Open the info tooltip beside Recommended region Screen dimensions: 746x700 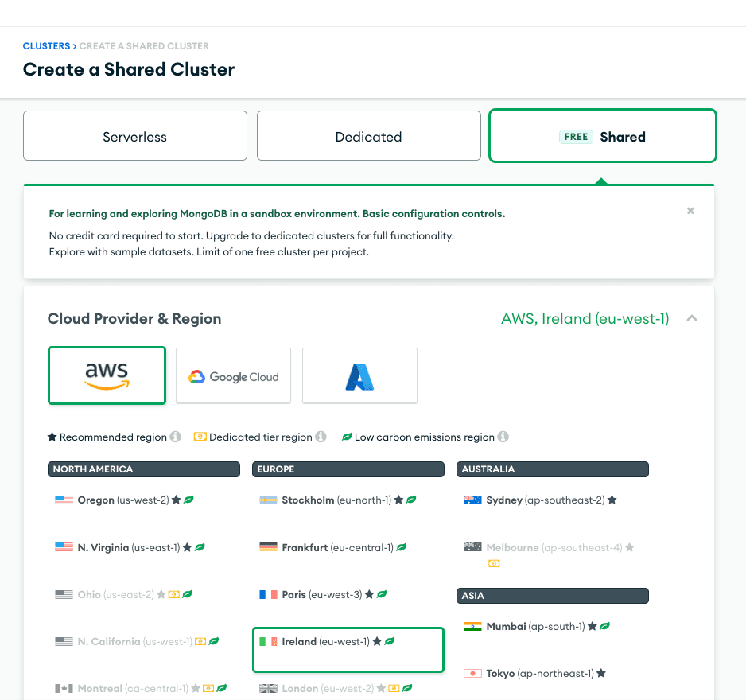point(174,436)
